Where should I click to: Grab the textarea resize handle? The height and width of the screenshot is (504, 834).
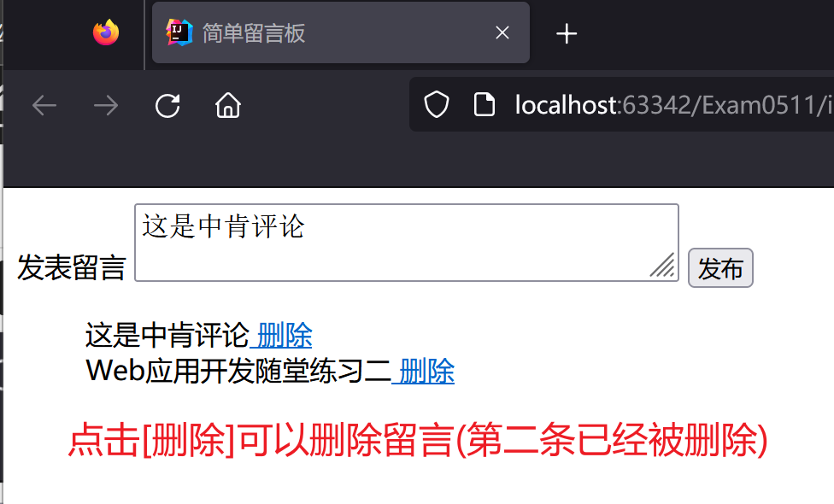663,266
